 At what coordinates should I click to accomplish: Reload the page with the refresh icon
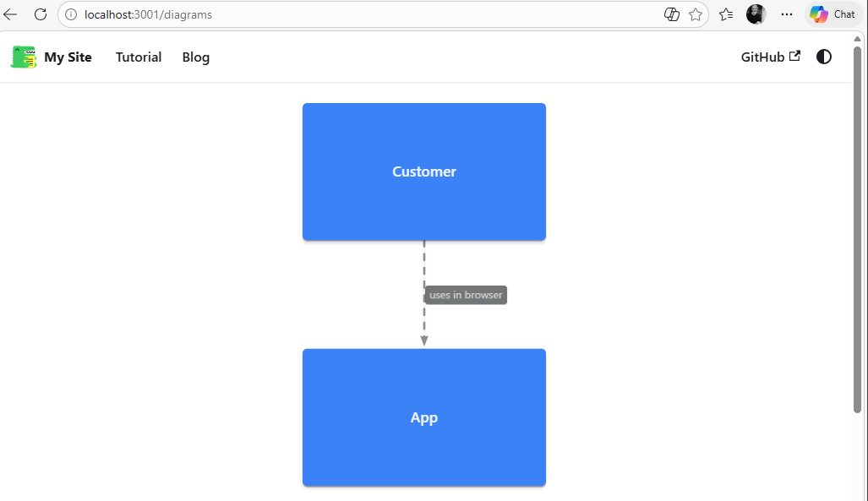(40, 14)
